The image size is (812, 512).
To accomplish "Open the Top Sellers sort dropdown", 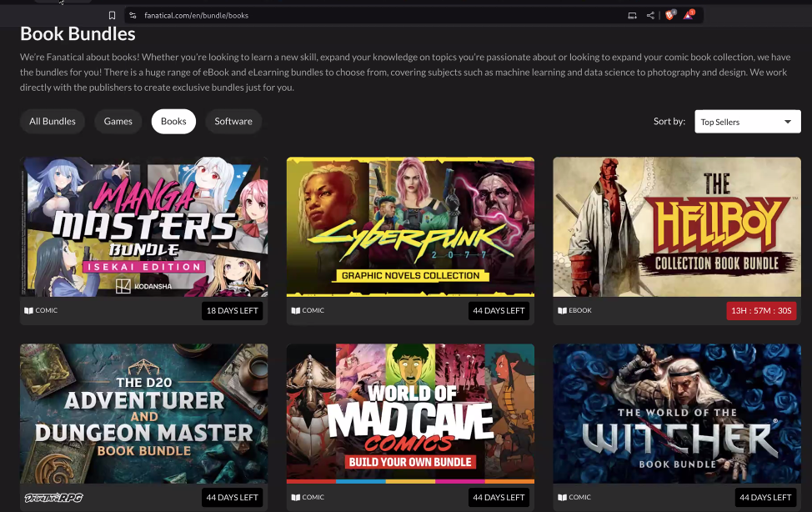I will (x=747, y=122).
